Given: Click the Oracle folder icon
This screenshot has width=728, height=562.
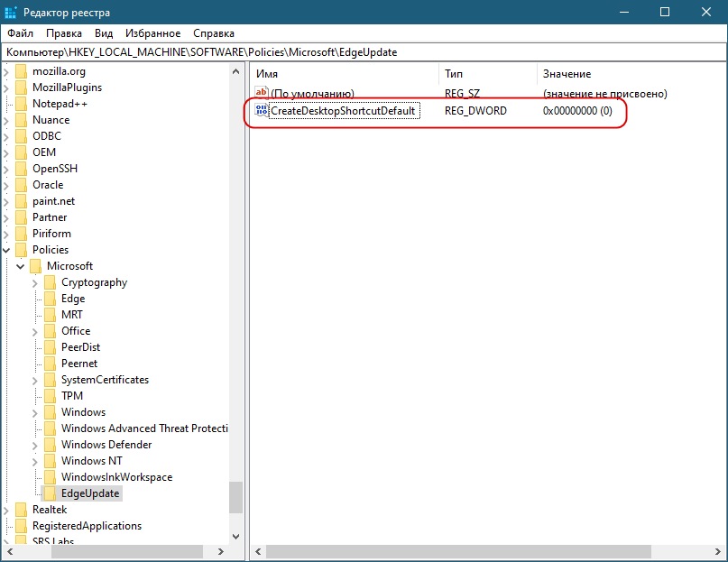Looking at the screenshot, I should tap(22, 185).
